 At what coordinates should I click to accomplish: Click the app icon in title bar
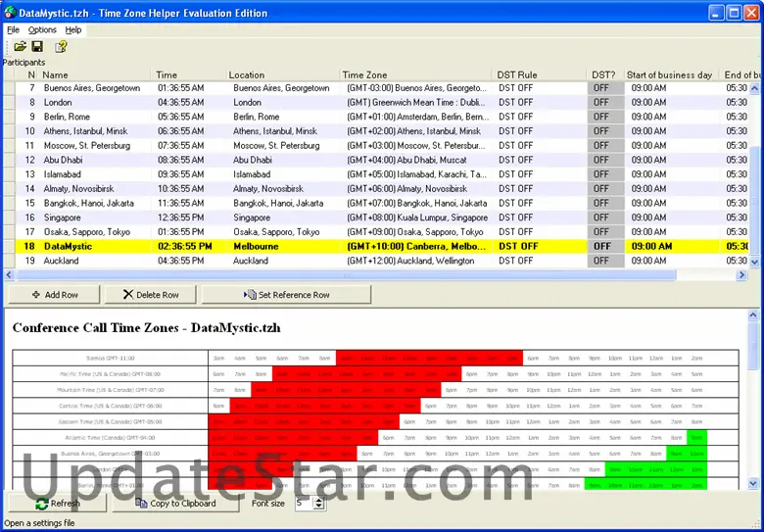tap(10, 12)
